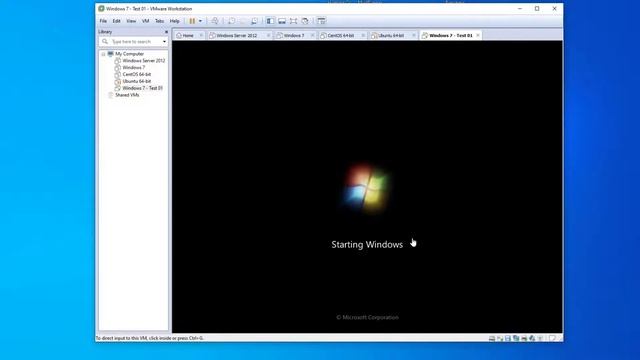Click the network adapter status icon

[516, 338]
